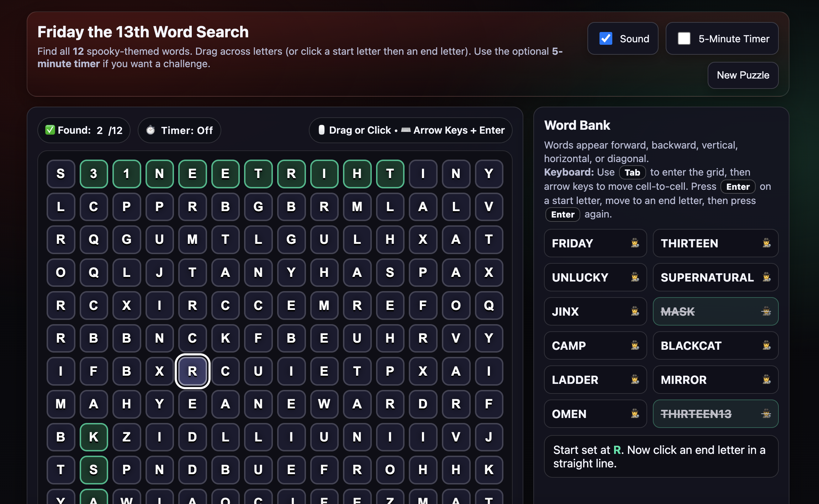This screenshot has width=819, height=504.
Task: Select the BLACKCAT word bank entry
Action: pyautogui.click(x=715, y=345)
